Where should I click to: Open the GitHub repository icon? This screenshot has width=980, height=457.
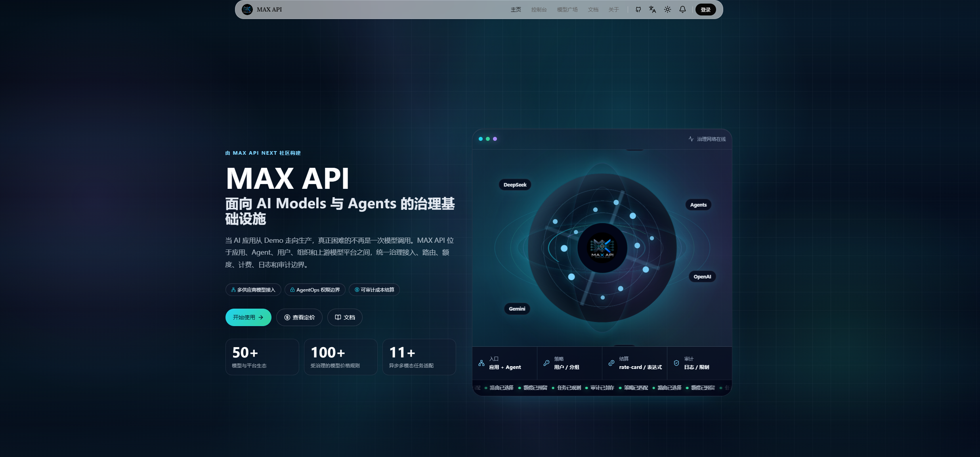[638, 10]
